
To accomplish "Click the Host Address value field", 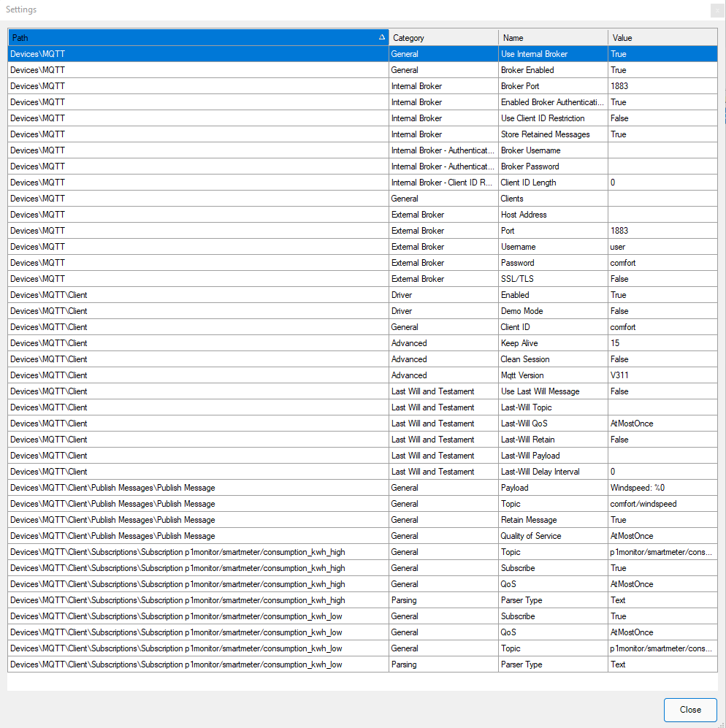I will pos(662,215).
